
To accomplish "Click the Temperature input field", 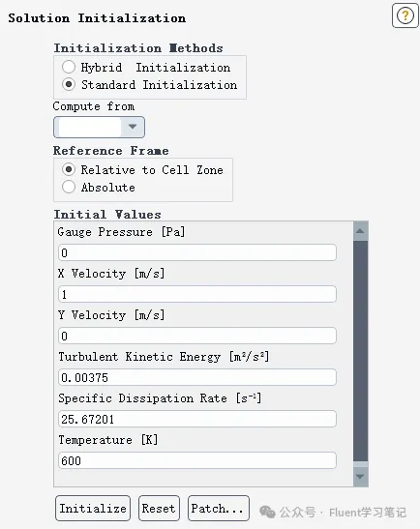I will [x=197, y=460].
